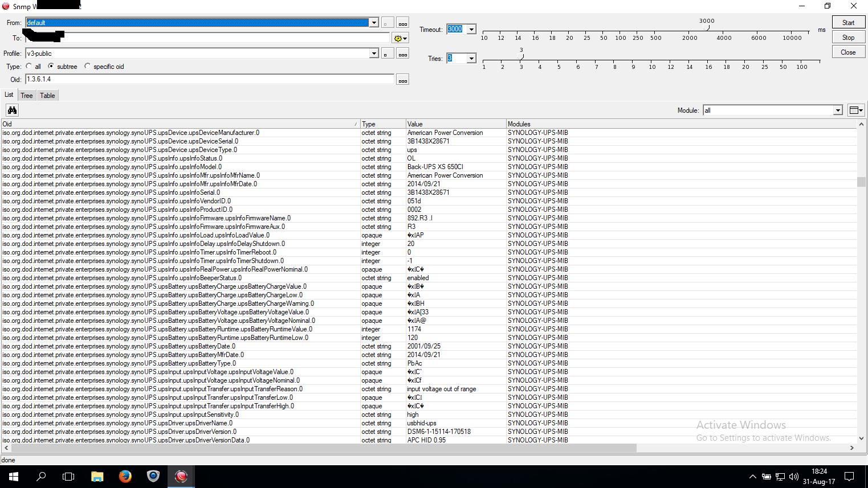Select the upsInfoStatus.0 row

(x=429, y=158)
